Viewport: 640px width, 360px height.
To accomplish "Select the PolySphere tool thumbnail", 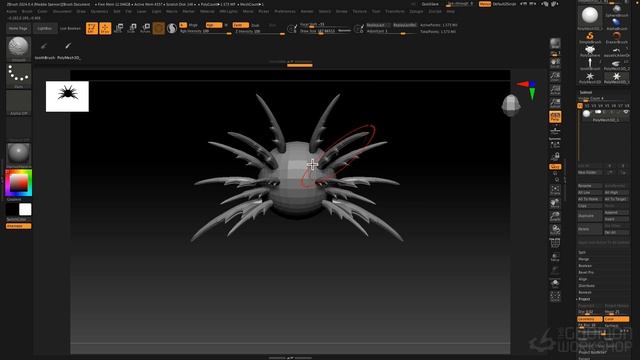I will pos(590,51).
